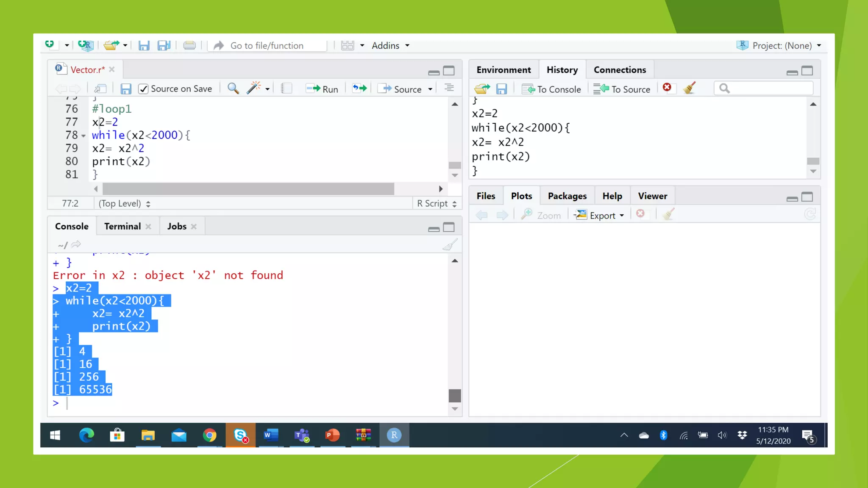The height and width of the screenshot is (488, 868).
Task: Open the Help tab
Action: click(x=612, y=196)
